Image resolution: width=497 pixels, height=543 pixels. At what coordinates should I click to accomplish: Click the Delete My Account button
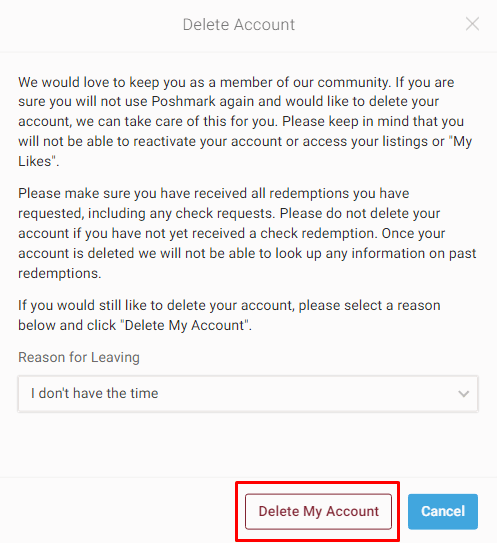click(x=318, y=511)
